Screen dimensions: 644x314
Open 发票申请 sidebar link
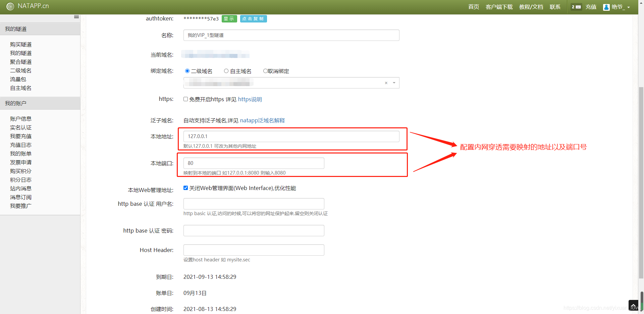pyautogui.click(x=21, y=163)
